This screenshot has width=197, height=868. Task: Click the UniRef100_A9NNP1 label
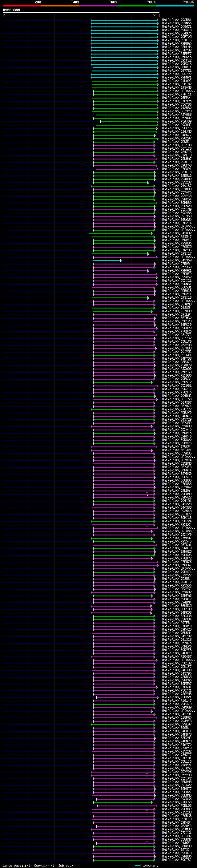(x=176, y=78)
